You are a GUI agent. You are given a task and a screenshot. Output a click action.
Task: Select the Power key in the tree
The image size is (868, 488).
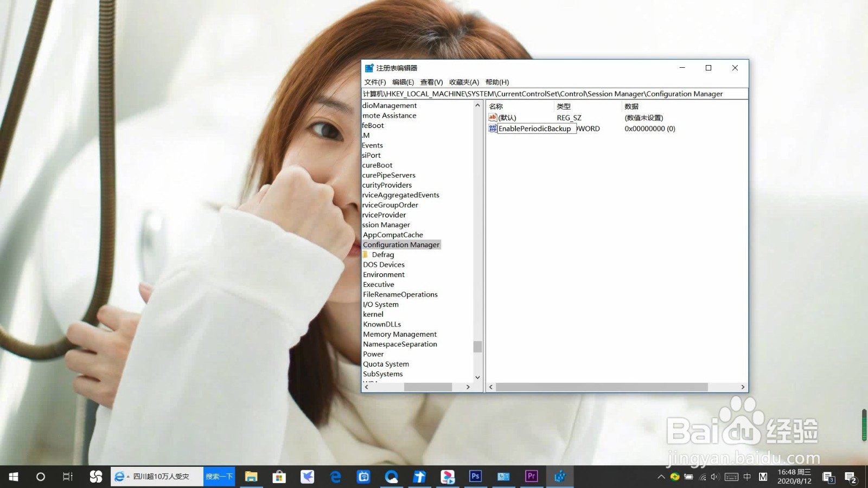tap(373, 354)
